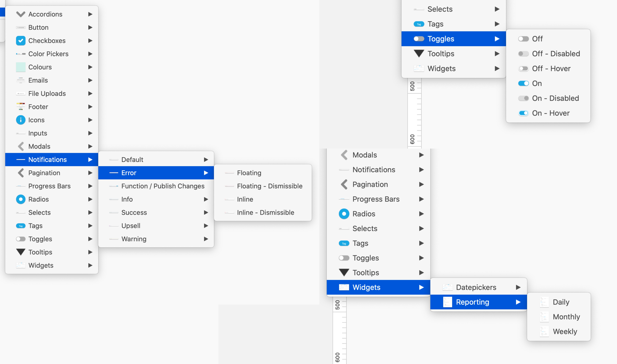The width and height of the screenshot is (617, 364).
Task: Click the Function / Publish Changes icon
Action: [114, 186]
